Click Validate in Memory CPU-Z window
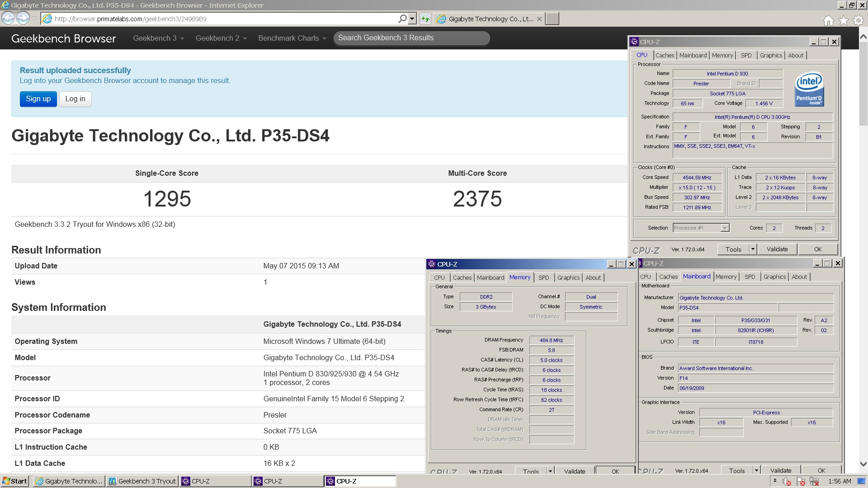 coord(575,471)
